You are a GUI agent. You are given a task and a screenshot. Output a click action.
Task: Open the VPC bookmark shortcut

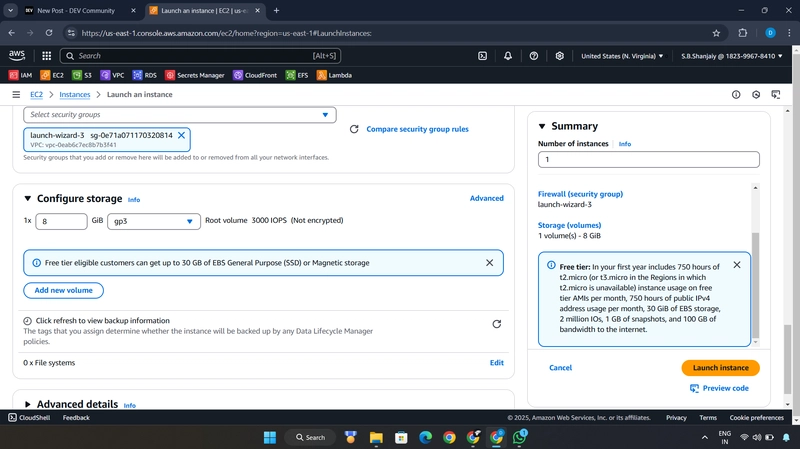(x=112, y=75)
